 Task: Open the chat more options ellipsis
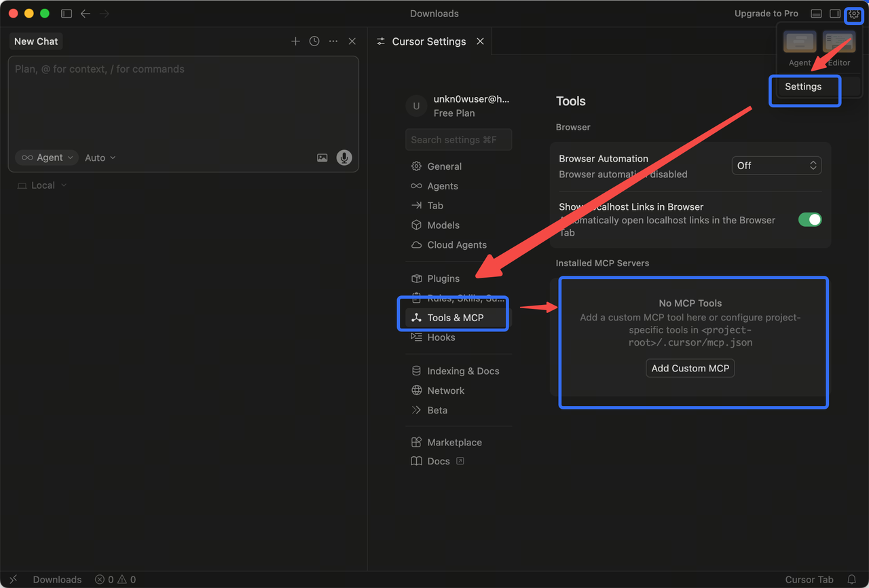pyautogui.click(x=333, y=41)
